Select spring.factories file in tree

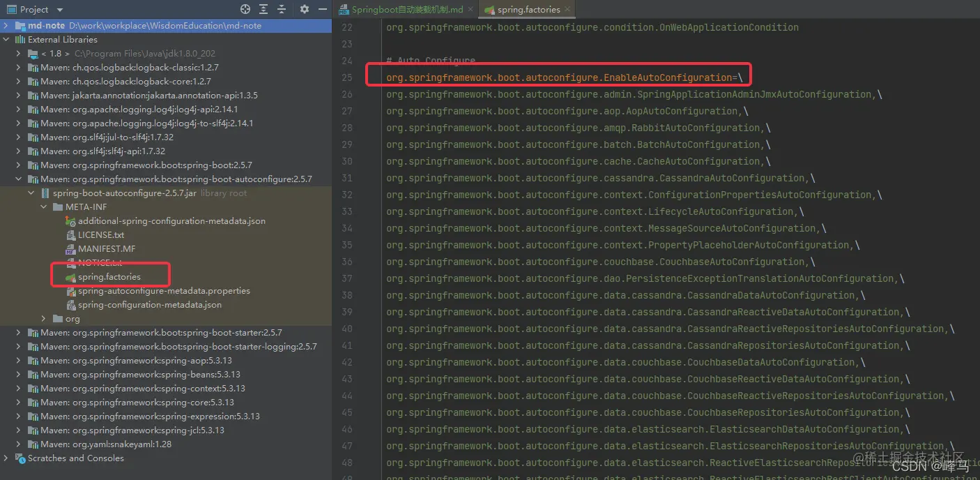click(109, 277)
